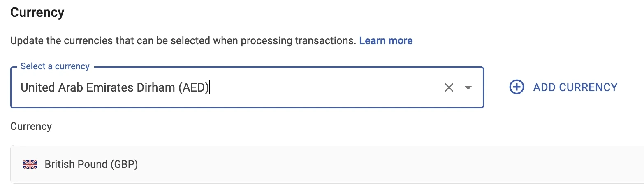
Task: Clear the selected currency with the X icon
Action: (449, 87)
